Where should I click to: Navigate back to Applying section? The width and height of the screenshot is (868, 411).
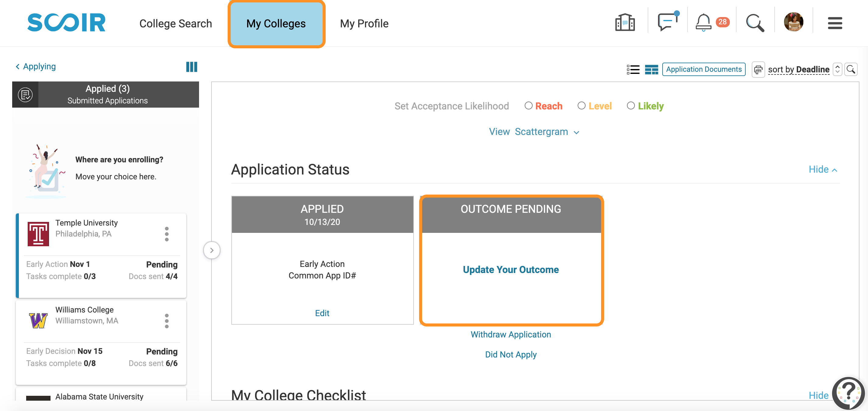point(35,66)
